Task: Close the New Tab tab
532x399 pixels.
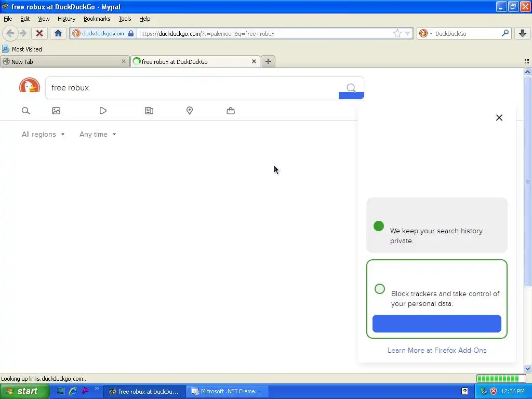Action: (124, 61)
